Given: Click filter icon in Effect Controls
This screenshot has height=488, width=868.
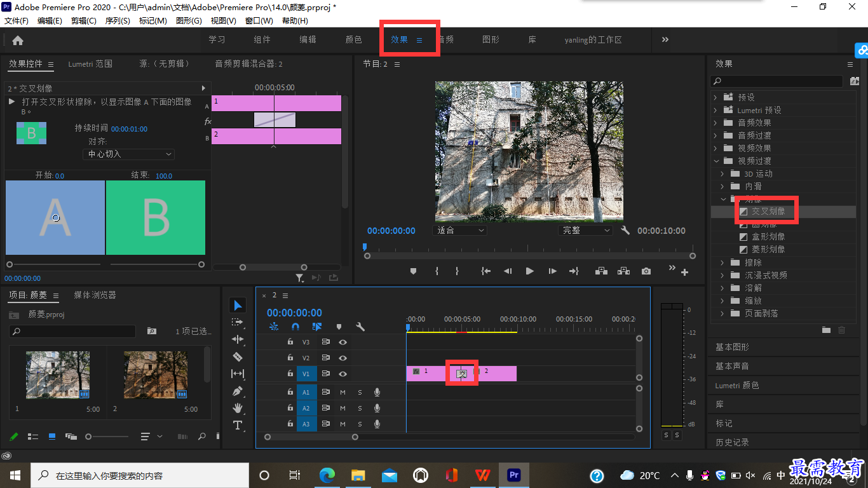Looking at the screenshot, I should (300, 278).
